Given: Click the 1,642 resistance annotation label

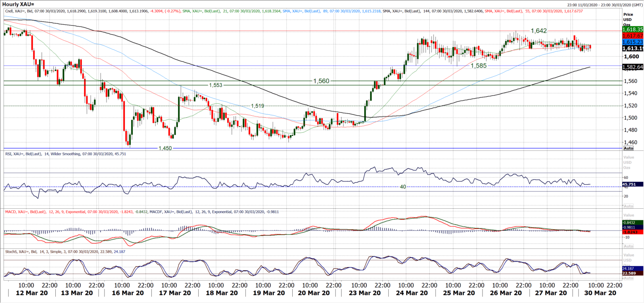Looking at the screenshot, I should (539, 31).
